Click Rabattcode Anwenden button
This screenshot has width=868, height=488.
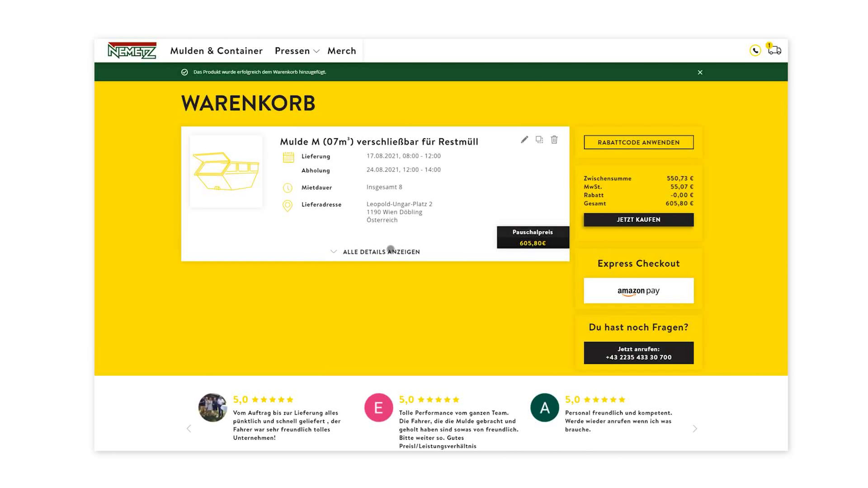click(x=638, y=142)
